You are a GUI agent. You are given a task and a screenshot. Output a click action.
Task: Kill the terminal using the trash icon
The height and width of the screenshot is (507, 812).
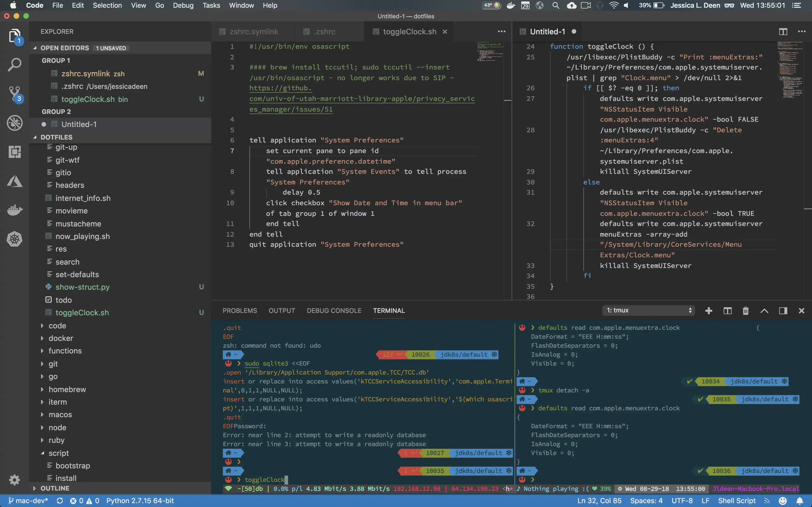[x=746, y=310]
